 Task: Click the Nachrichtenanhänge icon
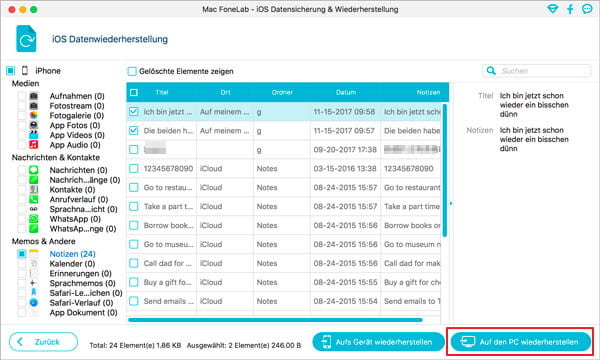[x=34, y=180]
